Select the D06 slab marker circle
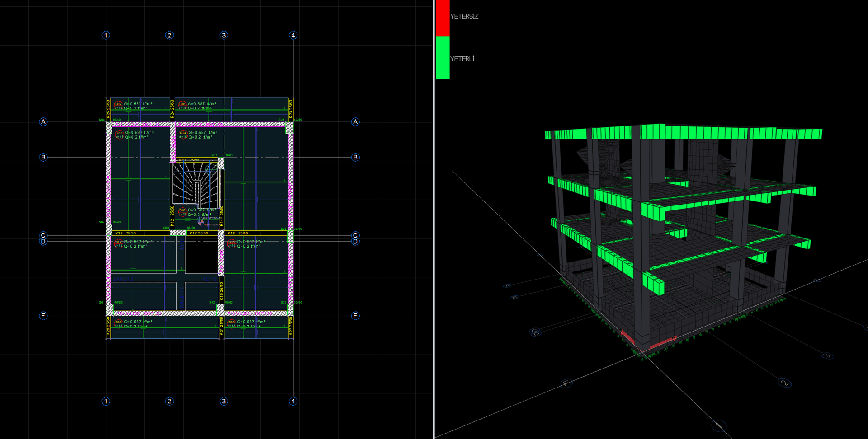This screenshot has width=868, height=439. tap(182, 105)
